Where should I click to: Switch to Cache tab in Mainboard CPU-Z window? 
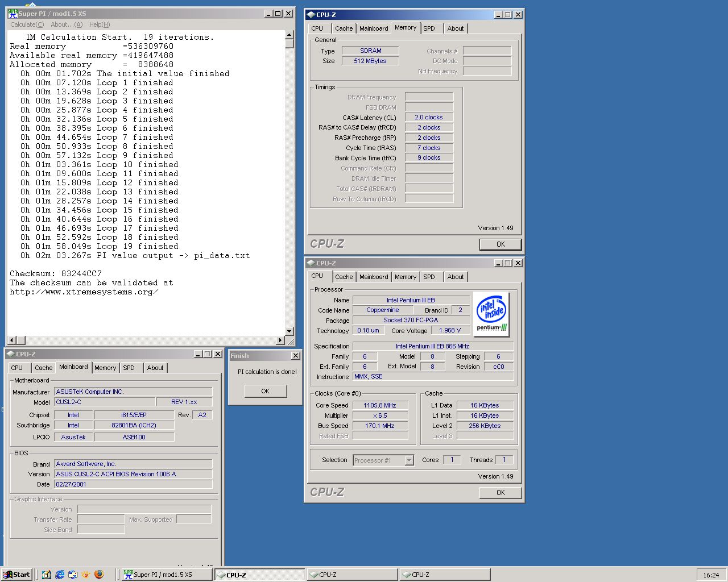click(43, 368)
